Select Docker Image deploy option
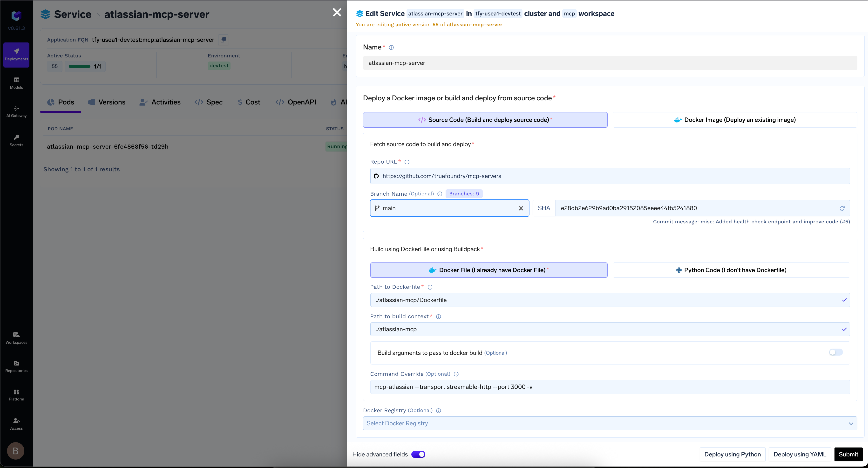Screen dimensions: 868x468 (x=735, y=120)
